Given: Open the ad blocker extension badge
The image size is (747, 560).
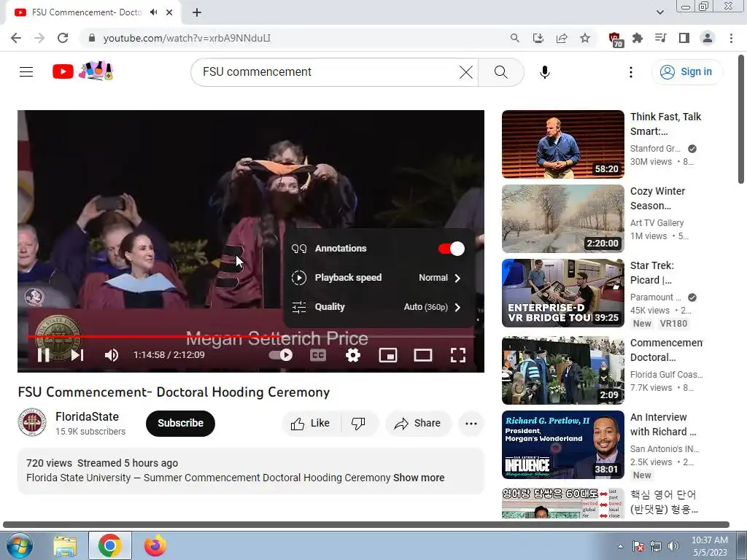Looking at the screenshot, I should click(615, 39).
